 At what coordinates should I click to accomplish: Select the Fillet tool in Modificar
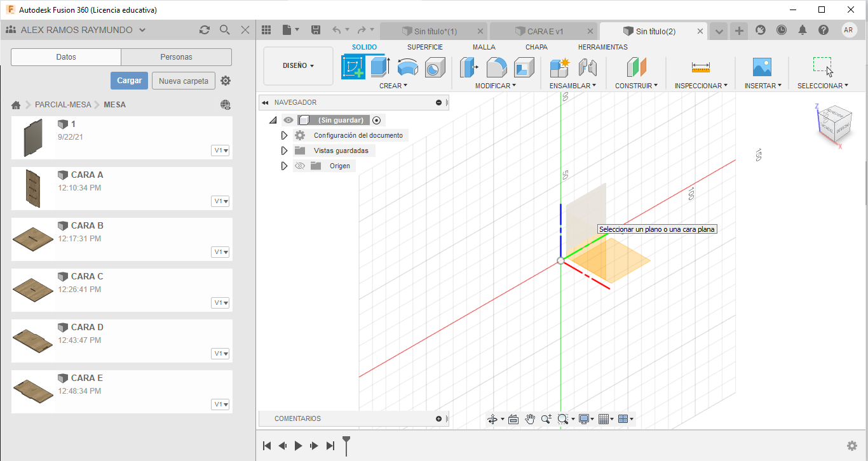497,67
